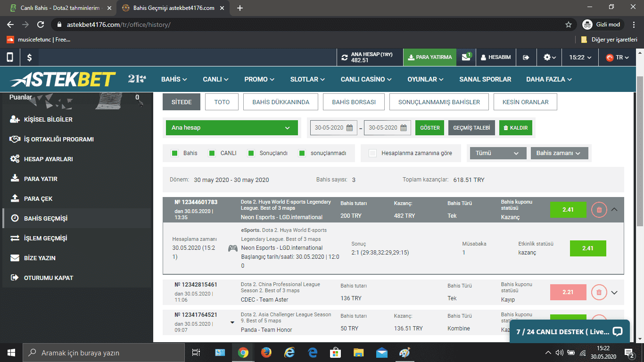Click the browser address bar
The image size is (644, 362).
click(x=313, y=25)
